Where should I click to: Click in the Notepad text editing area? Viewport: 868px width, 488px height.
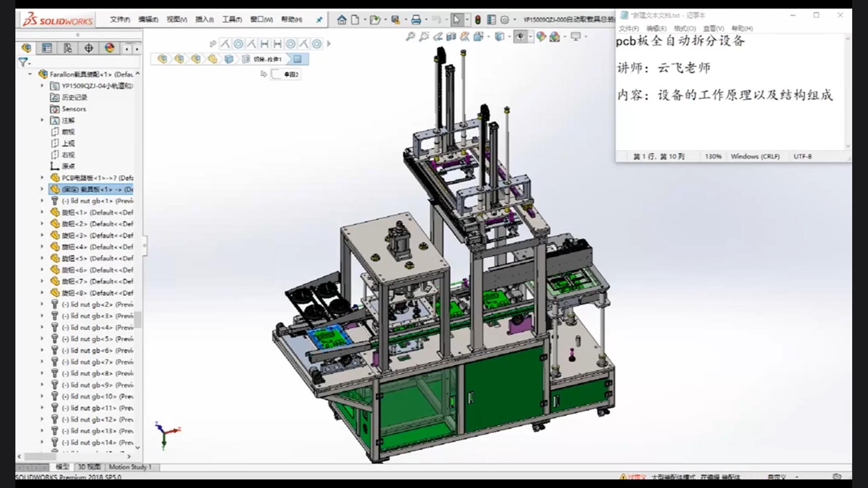tap(729, 91)
